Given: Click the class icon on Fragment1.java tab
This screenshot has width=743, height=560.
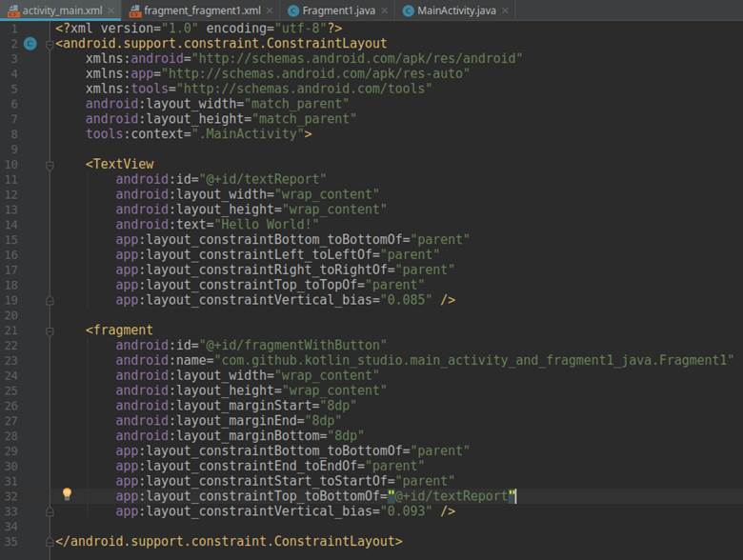Looking at the screenshot, I should [x=293, y=10].
